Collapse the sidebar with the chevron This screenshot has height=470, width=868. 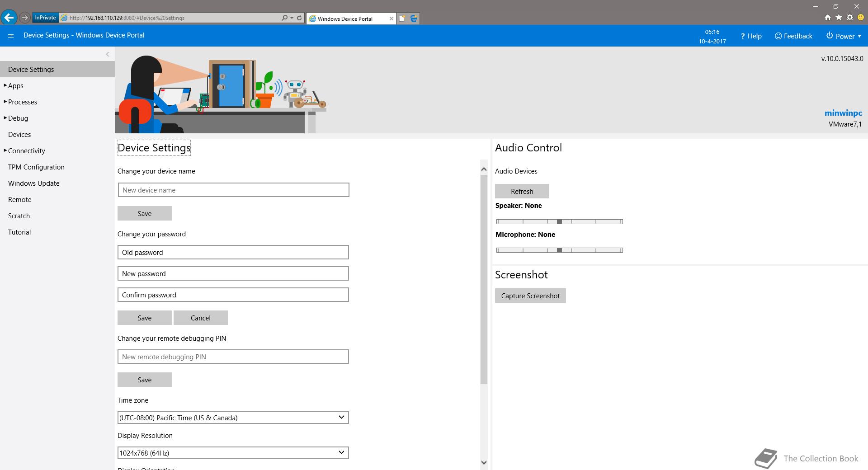coord(108,54)
